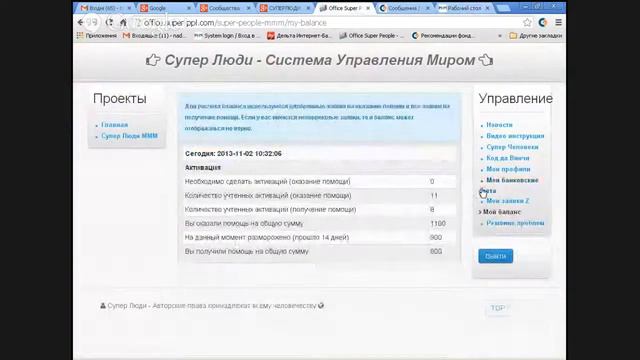Open the Решение проблем link
Image resolution: width=640 pixels, height=360 pixels.
tap(515, 223)
